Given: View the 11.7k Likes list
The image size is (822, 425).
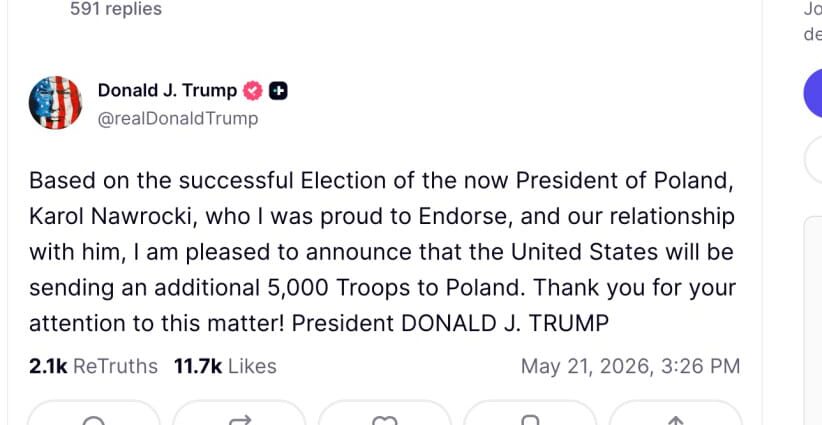Looking at the screenshot, I should pyautogui.click(x=225, y=366).
